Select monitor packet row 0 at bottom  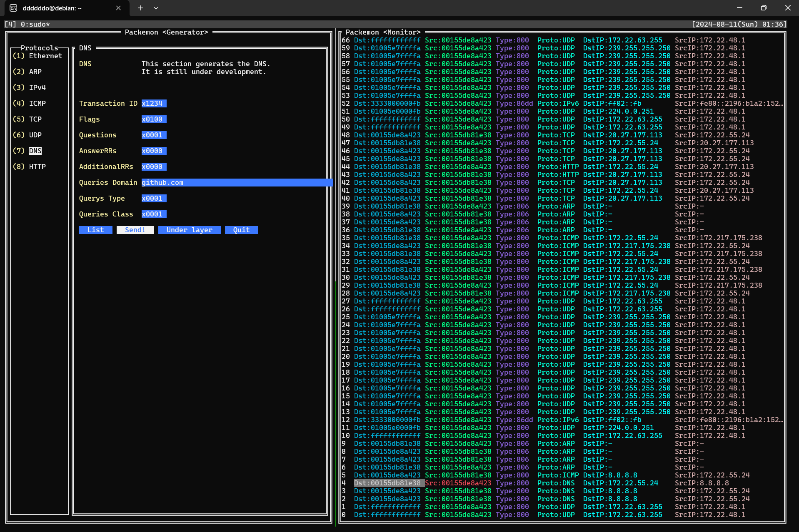[x=562, y=515]
